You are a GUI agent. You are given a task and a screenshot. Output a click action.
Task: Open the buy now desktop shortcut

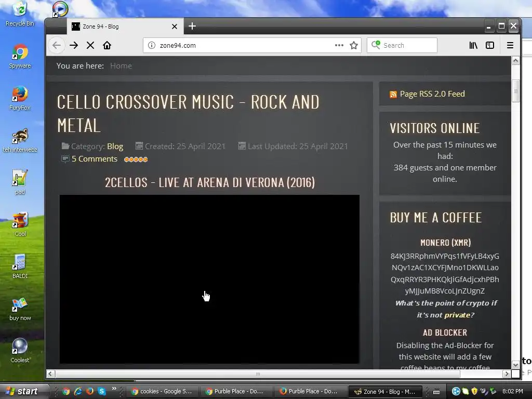(x=20, y=309)
